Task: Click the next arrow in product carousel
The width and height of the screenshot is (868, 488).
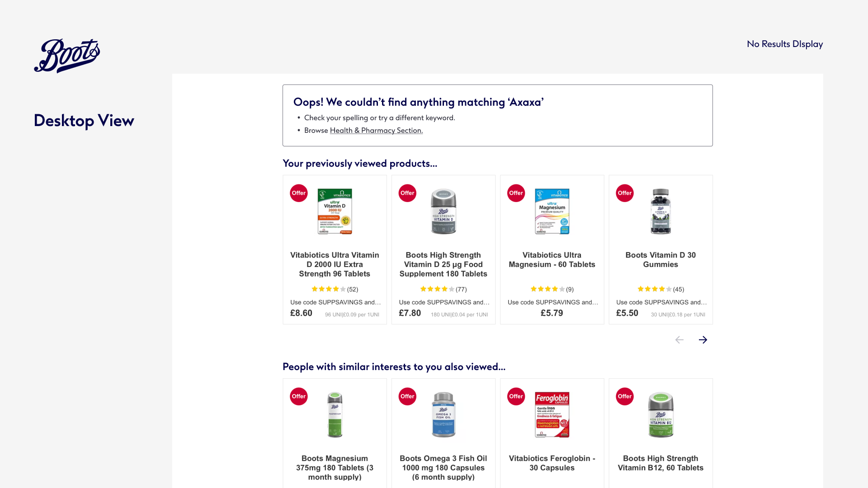Action: click(x=703, y=340)
